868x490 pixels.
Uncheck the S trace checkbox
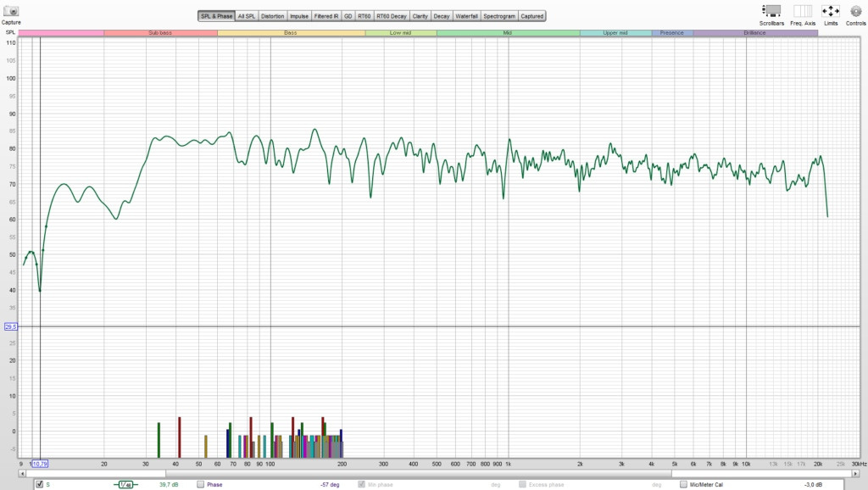[39, 485]
